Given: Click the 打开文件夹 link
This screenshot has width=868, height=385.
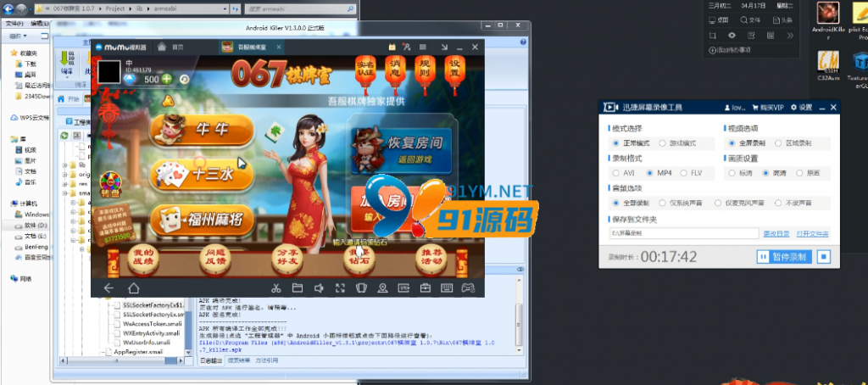Looking at the screenshot, I should (813, 234).
